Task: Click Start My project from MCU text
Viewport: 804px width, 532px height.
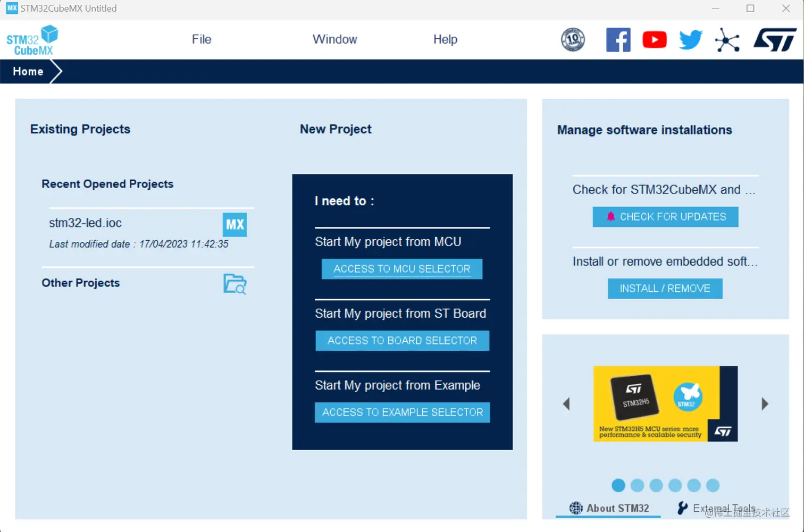Action: point(388,242)
